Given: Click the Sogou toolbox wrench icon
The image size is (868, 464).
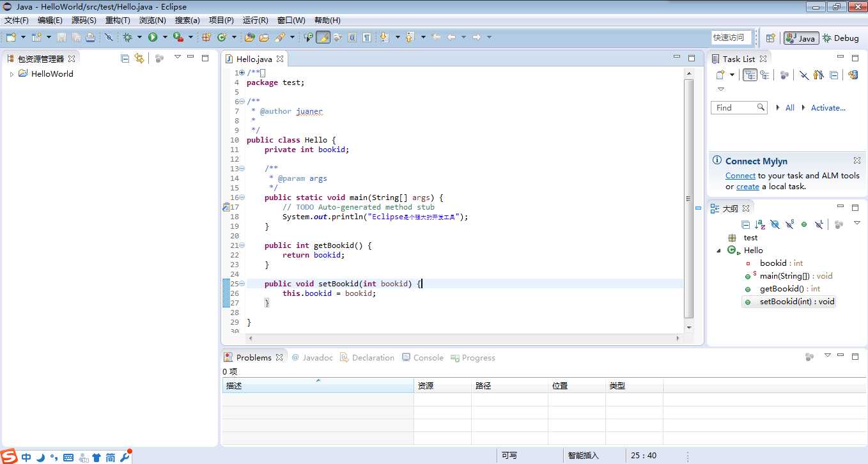Looking at the screenshot, I should tap(125, 456).
